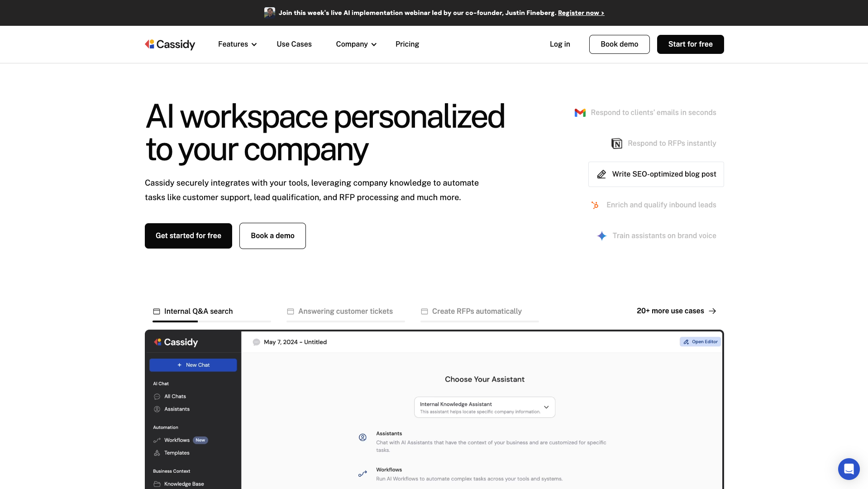Screen dimensions: 868x489
Task: Click the sparkle icon for brand voice
Action: [601, 236]
